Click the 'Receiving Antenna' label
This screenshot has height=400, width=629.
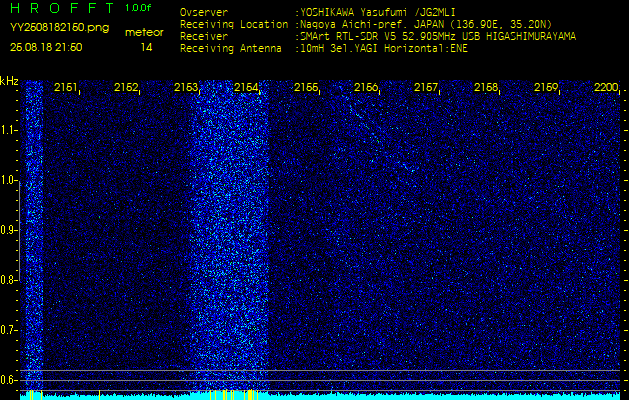click(x=231, y=49)
